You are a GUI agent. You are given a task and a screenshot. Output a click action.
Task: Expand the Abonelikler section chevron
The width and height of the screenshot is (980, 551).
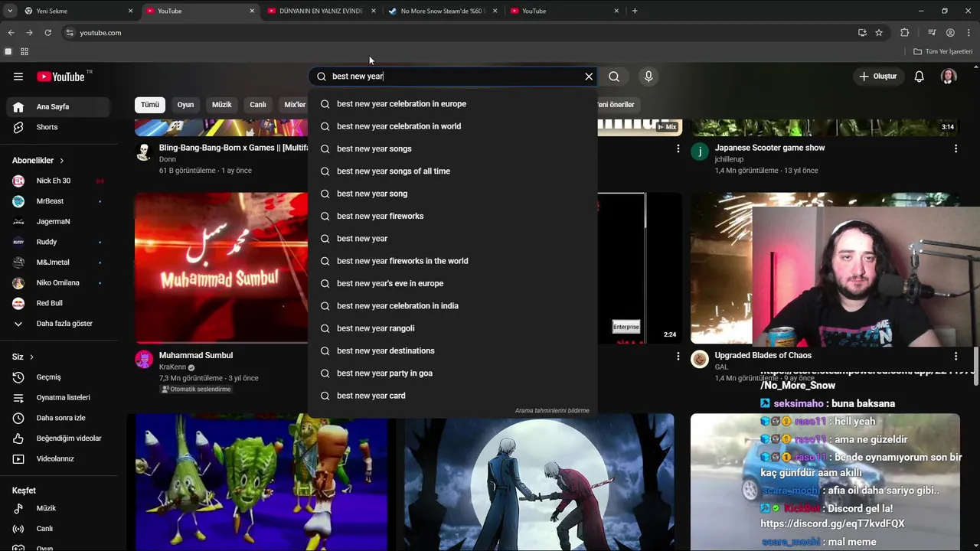[62, 161]
